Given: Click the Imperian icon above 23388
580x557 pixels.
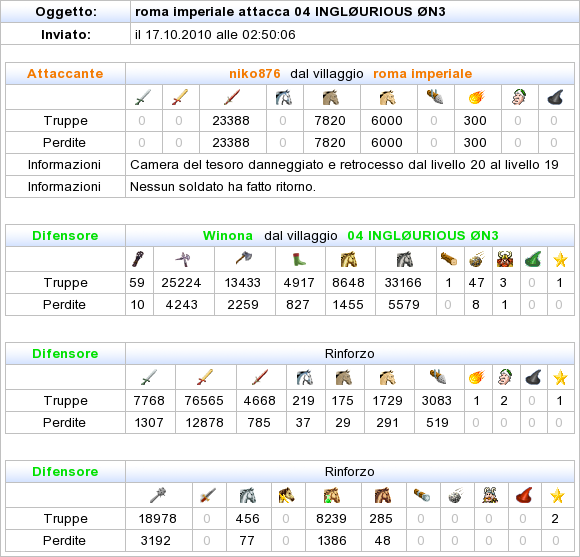Looking at the screenshot, I should [232, 97].
